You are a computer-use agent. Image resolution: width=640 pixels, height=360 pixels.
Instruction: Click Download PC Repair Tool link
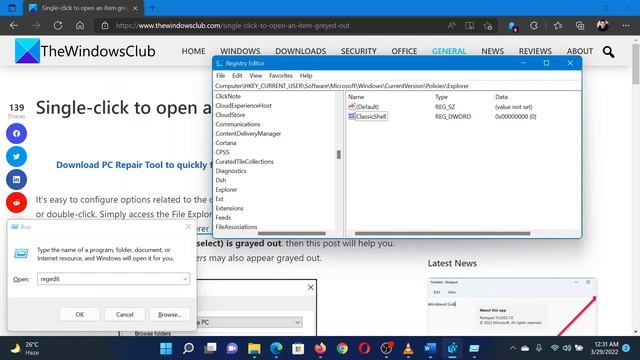click(134, 165)
